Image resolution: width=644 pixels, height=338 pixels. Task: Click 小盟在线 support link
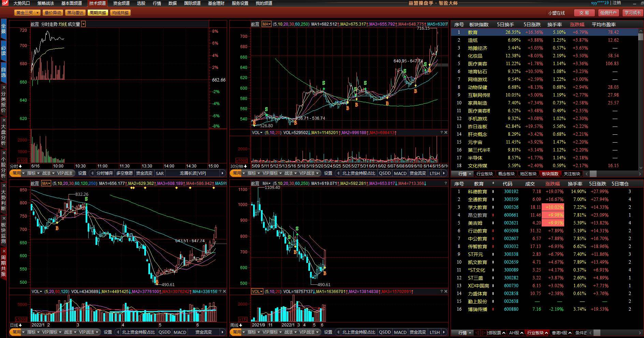tap(557, 13)
